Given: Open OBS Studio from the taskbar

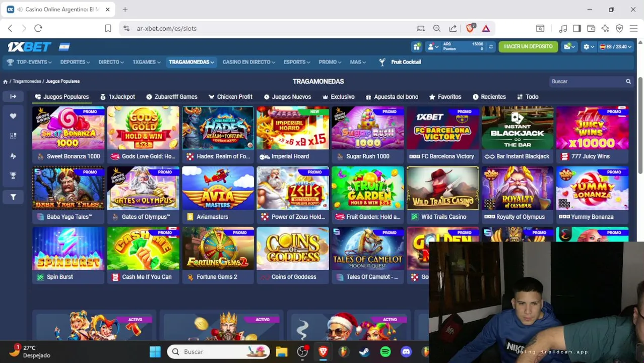Looking at the screenshot, I should coord(302,351).
